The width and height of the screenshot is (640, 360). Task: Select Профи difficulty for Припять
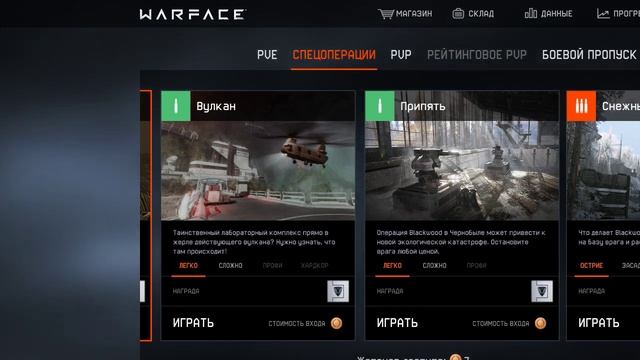(476, 266)
